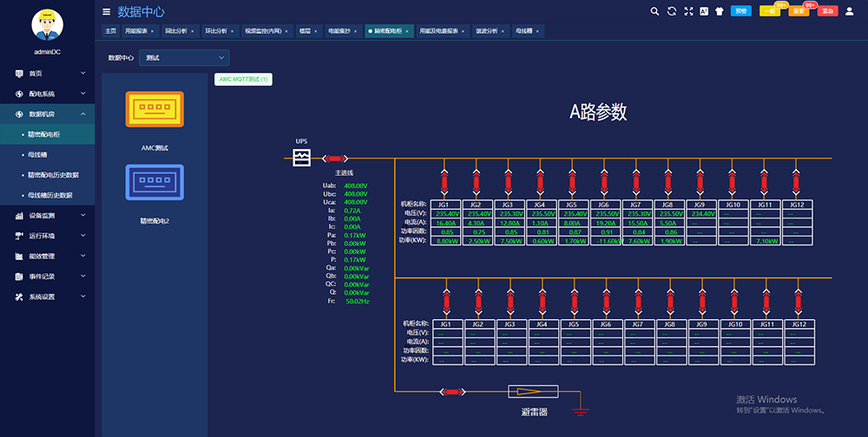Click the UPS symbol in diagram
Viewport: 868px width, 437px height.
coord(301,158)
